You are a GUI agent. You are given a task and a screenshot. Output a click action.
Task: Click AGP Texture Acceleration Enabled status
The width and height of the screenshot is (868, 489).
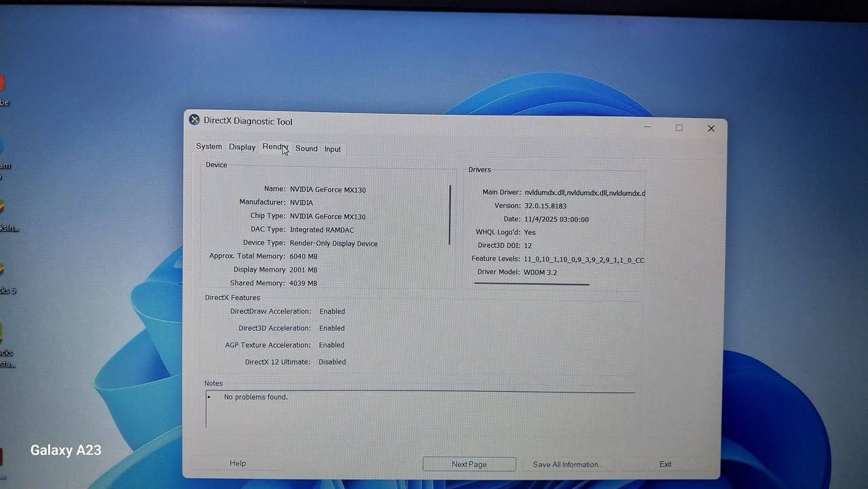(x=333, y=345)
